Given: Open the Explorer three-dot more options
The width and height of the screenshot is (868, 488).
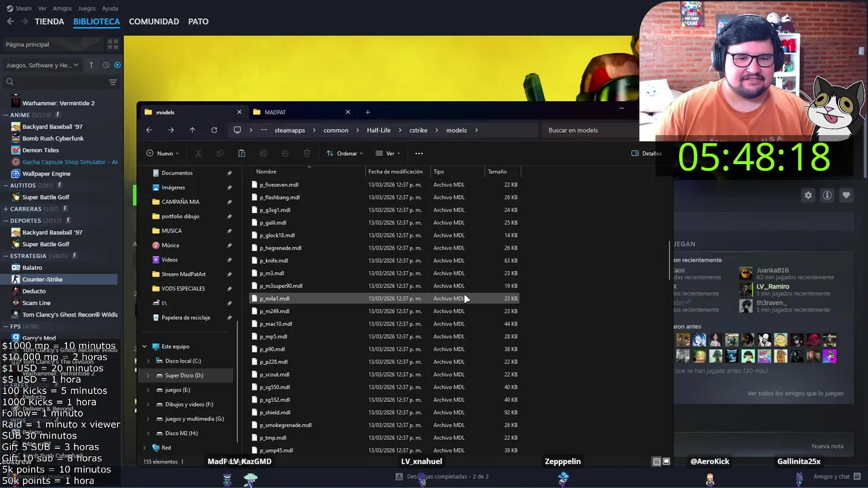Looking at the screenshot, I should coord(418,153).
